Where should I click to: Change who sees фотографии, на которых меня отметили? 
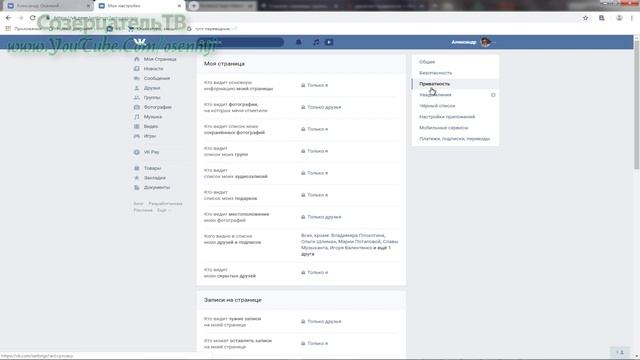(x=321, y=107)
